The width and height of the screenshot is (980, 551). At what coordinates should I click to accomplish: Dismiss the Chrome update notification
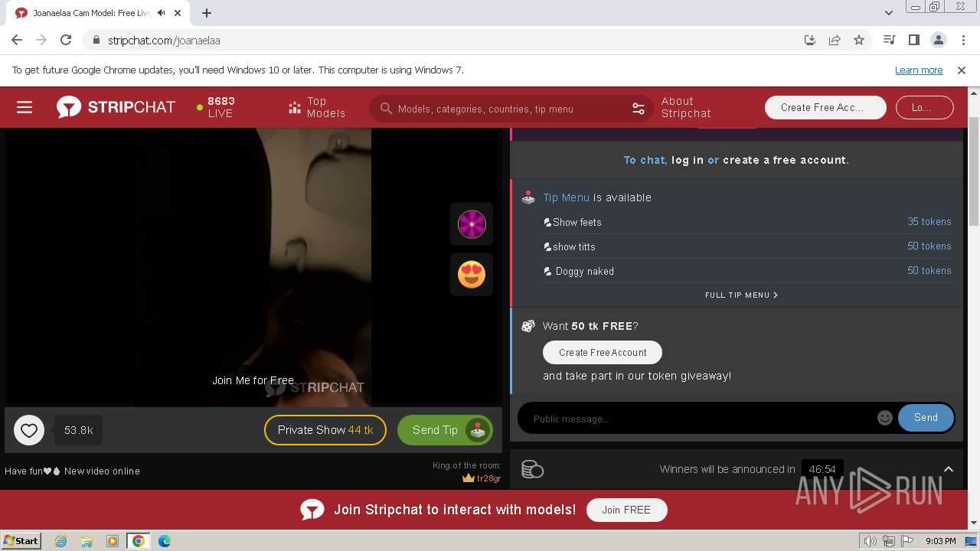click(962, 70)
